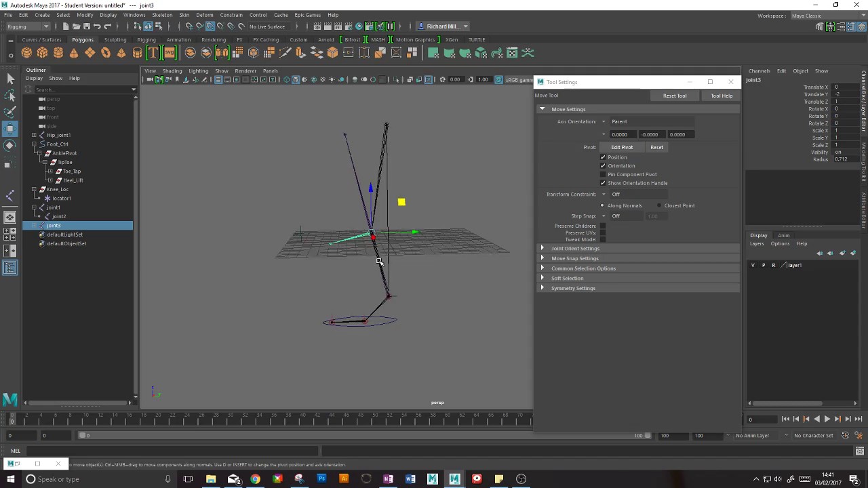
Task: Click the Type tool icon on the shelf
Action: [x=153, y=53]
